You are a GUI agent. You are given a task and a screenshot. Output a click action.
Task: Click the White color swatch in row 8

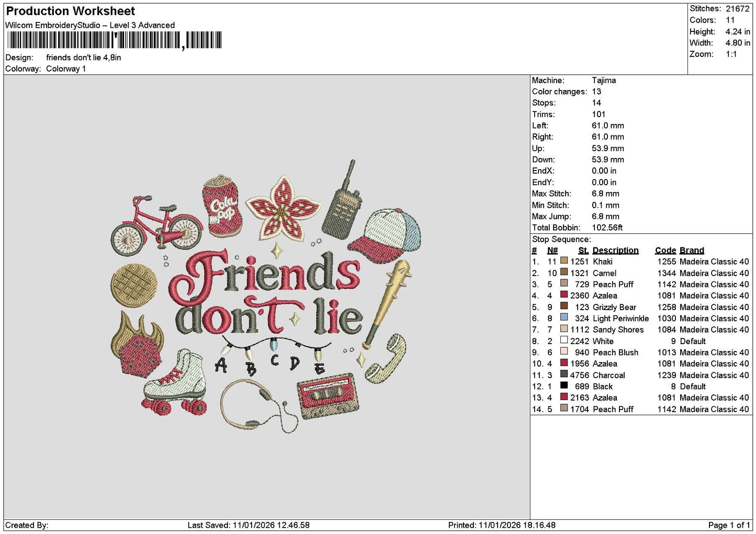[564, 340]
